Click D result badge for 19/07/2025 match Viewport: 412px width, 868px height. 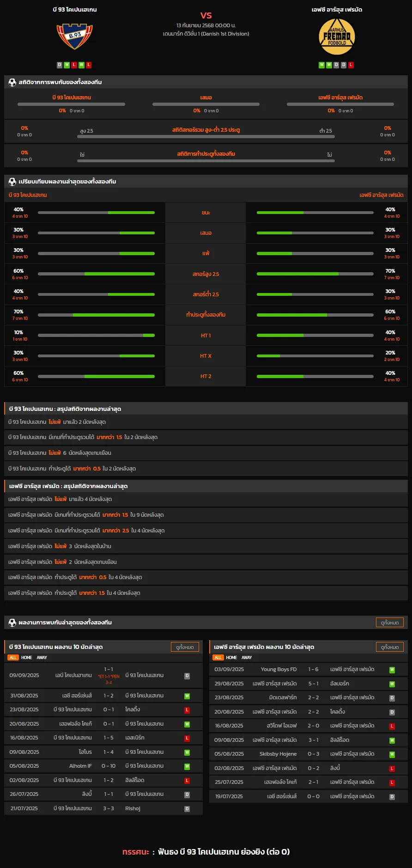[392, 797]
